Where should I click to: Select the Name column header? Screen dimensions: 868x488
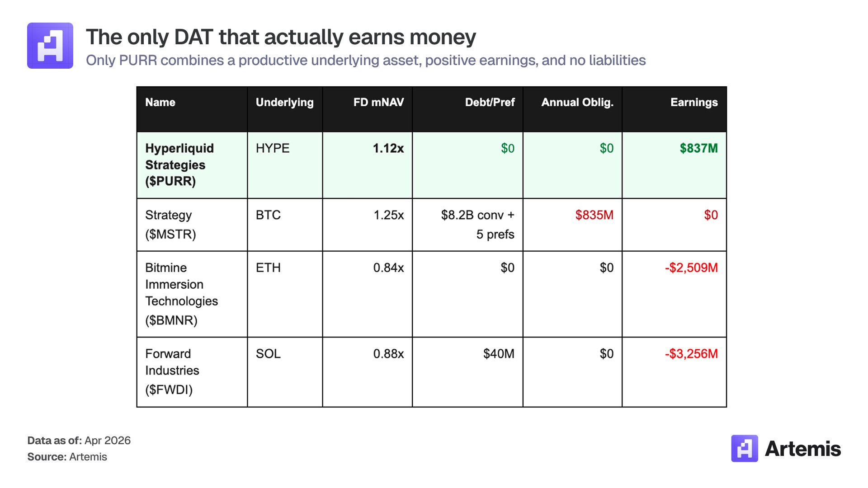coord(160,103)
